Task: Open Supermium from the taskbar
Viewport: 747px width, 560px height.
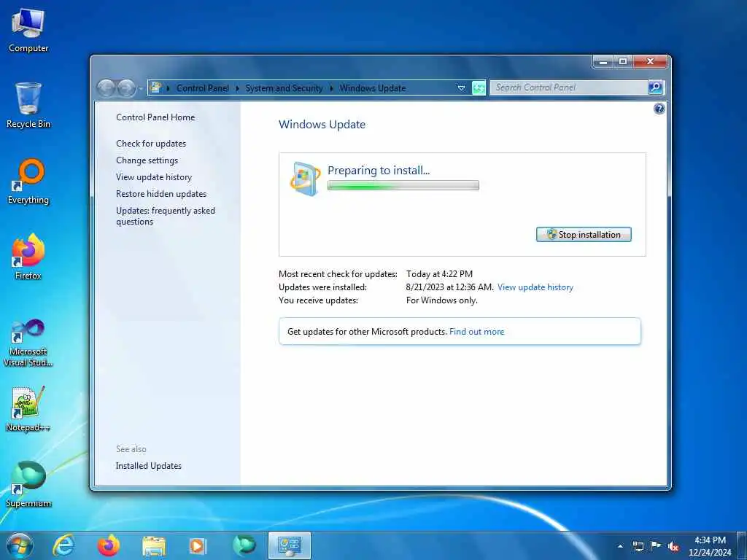Action: point(244,545)
